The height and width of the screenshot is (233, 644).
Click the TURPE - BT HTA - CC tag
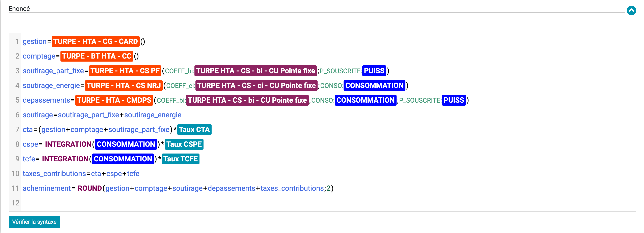point(97,56)
